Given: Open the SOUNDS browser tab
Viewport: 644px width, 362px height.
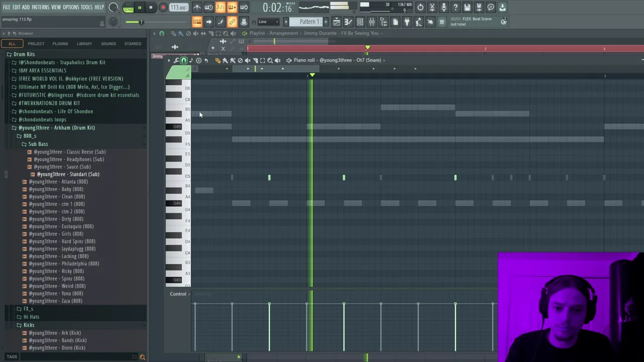Looking at the screenshot, I should click(108, 44).
